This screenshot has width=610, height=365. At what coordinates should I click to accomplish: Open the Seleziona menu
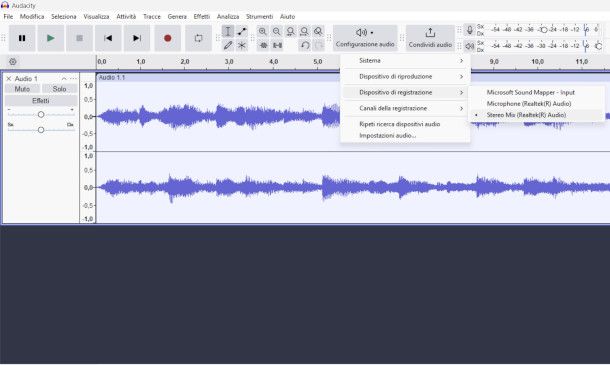pyautogui.click(x=64, y=16)
